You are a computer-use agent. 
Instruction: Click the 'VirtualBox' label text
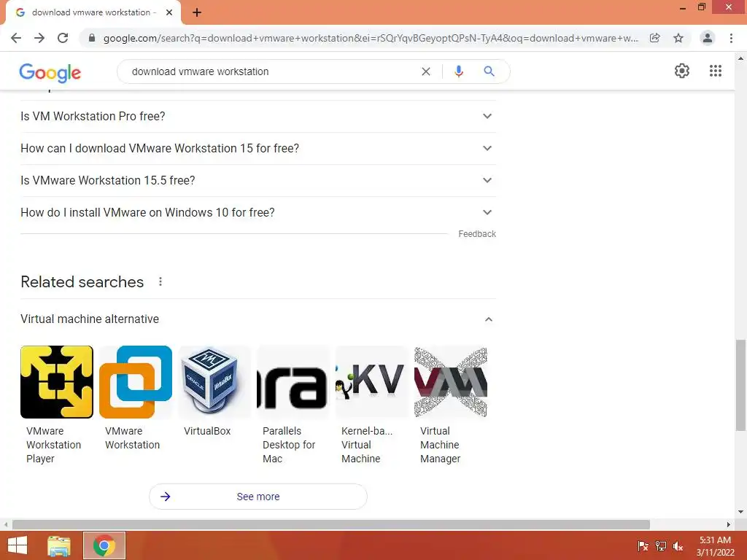[207, 431]
